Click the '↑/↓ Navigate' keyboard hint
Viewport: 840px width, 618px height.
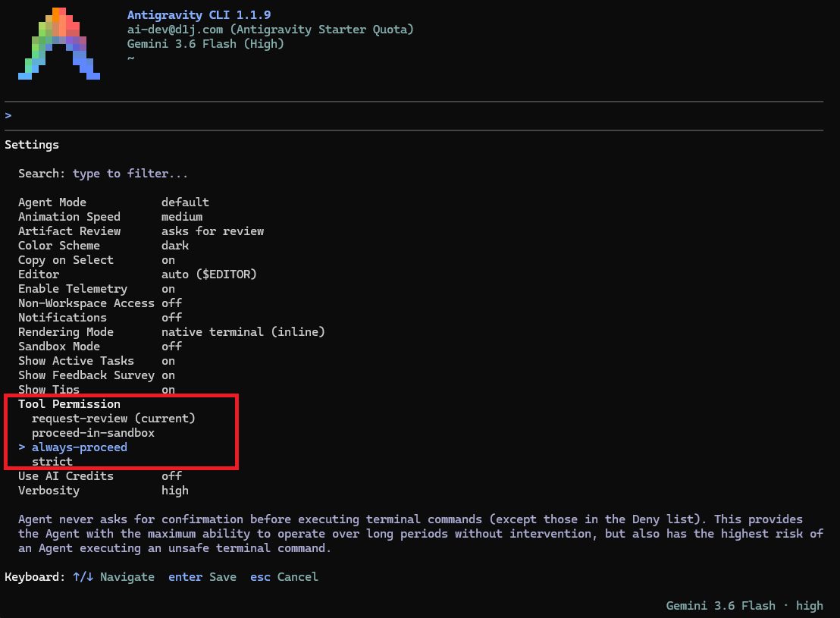tap(114, 577)
